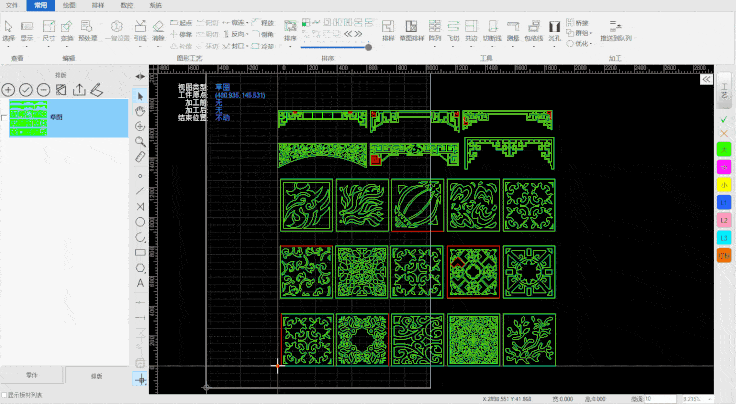Screen dimensions: 736x404
Task: Open the last ribbon tab after 数控
Action: (155, 5)
